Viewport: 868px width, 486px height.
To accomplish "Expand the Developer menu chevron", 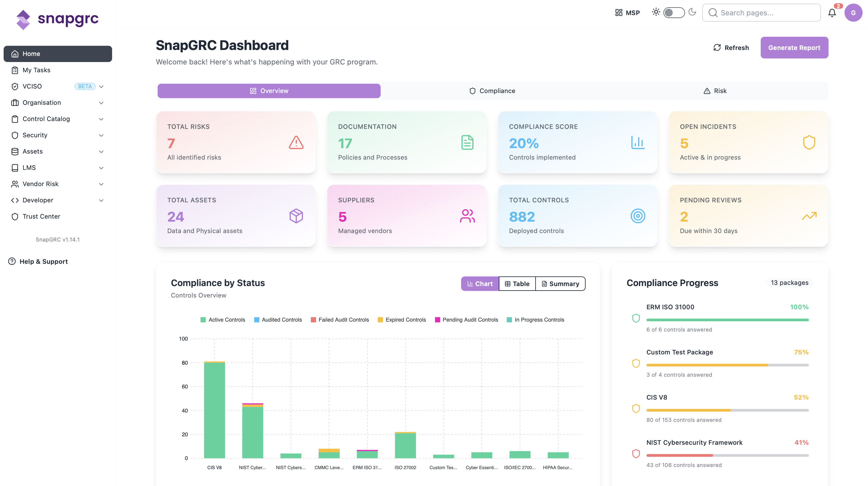I will (x=101, y=200).
